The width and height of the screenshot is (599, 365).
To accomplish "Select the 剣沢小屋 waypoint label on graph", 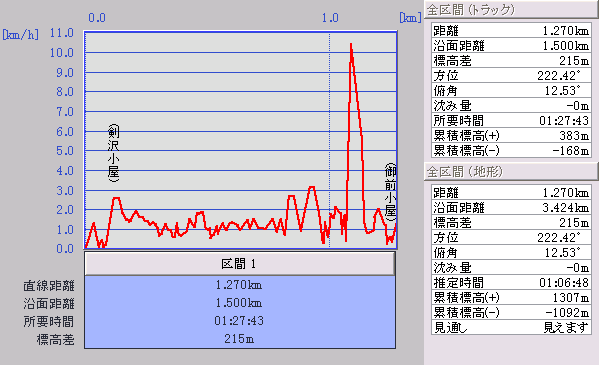I will tap(113, 153).
